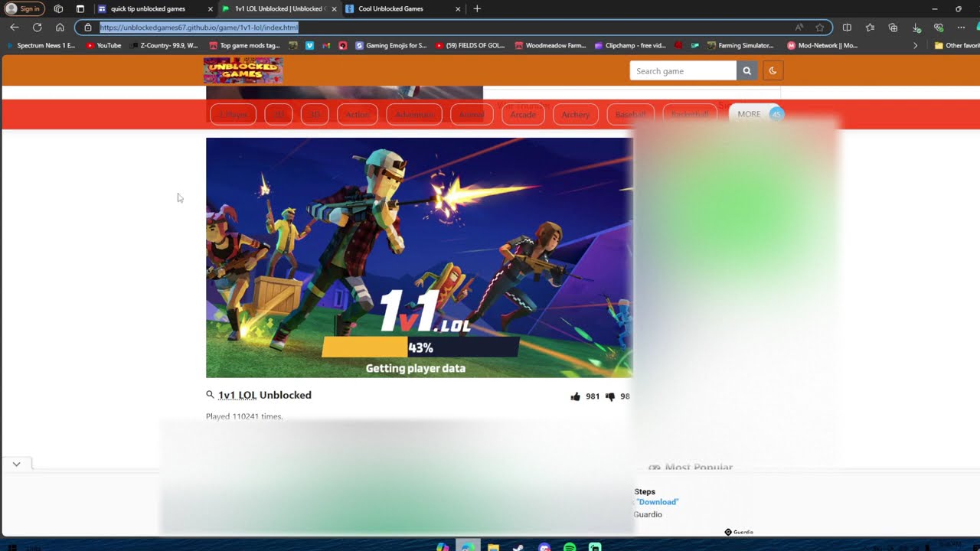
Task: Click into the Search game field
Action: click(683, 71)
